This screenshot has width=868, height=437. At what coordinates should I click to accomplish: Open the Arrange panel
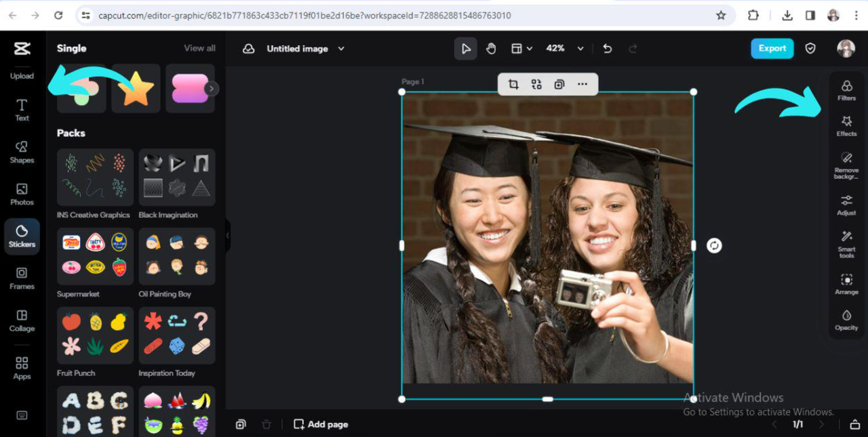pyautogui.click(x=846, y=285)
